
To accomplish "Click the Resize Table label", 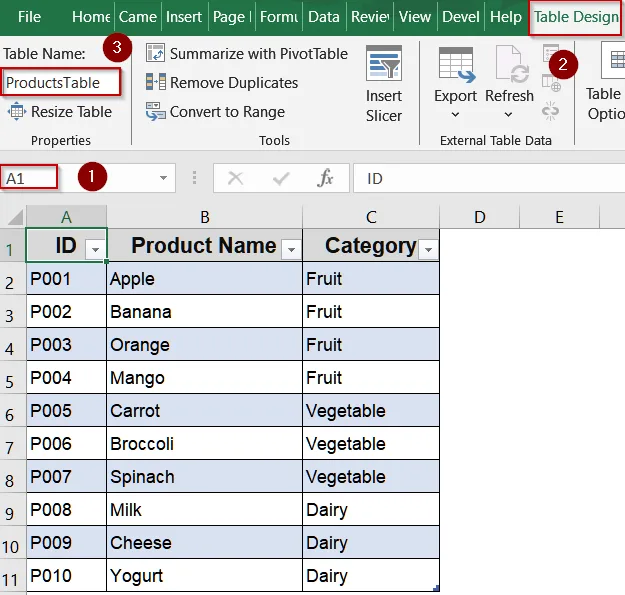I will pyautogui.click(x=71, y=112).
